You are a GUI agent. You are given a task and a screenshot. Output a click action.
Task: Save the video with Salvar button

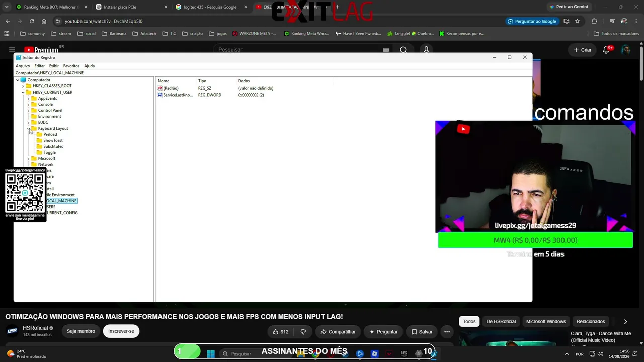[x=422, y=332]
